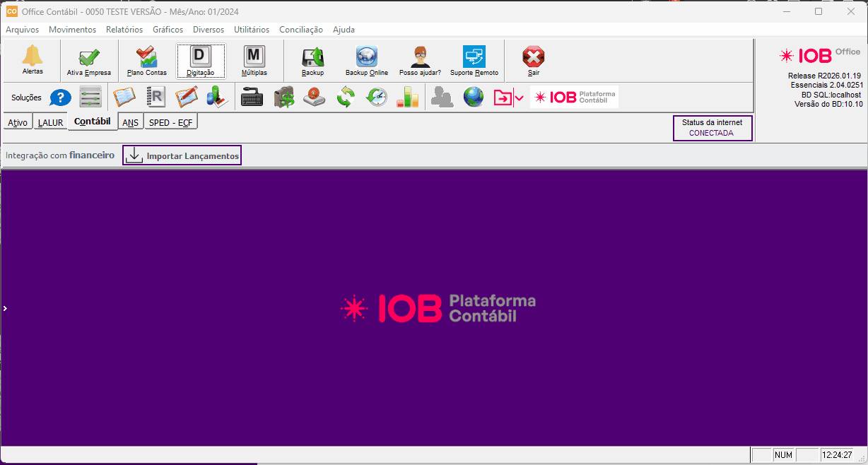The height and width of the screenshot is (465, 868).
Task: Open Suporte Remoto
Action: (474, 61)
